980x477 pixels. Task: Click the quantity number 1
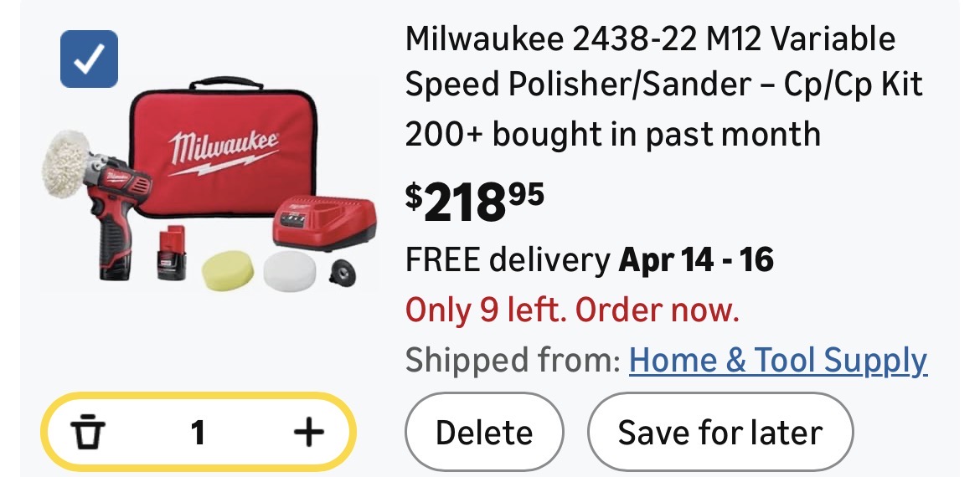pos(198,432)
